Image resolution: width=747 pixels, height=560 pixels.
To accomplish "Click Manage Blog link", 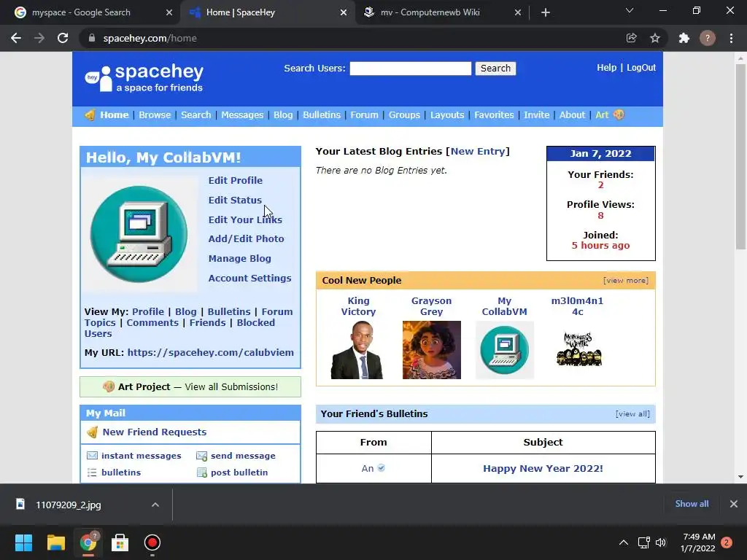I will (239, 259).
